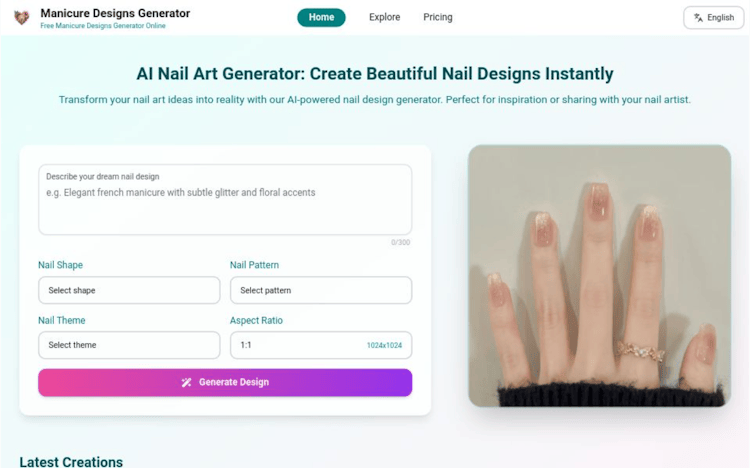
Task: Click the Latest Creations heading
Action: coord(71,461)
